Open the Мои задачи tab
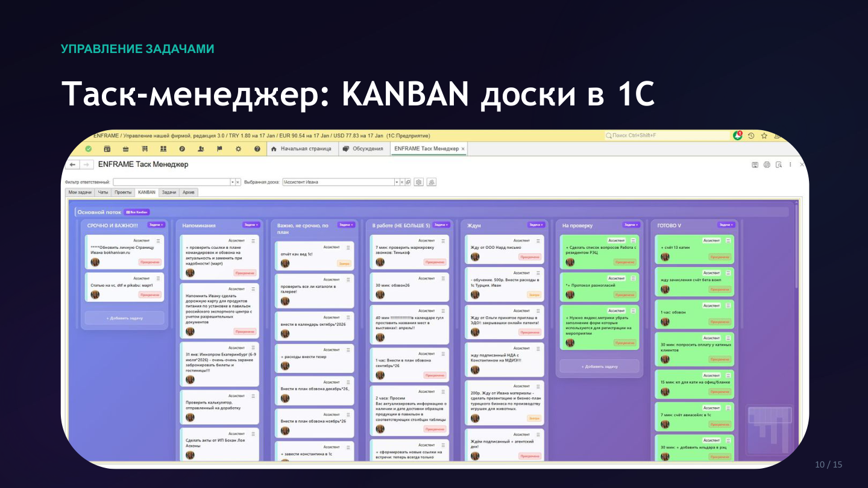This screenshot has height=488, width=868. click(80, 192)
